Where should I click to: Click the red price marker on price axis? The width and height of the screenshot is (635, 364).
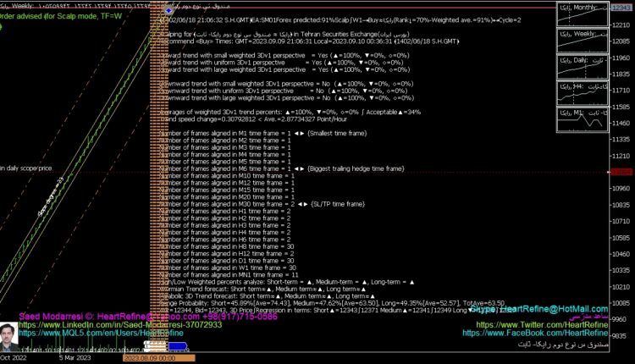point(622,170)
